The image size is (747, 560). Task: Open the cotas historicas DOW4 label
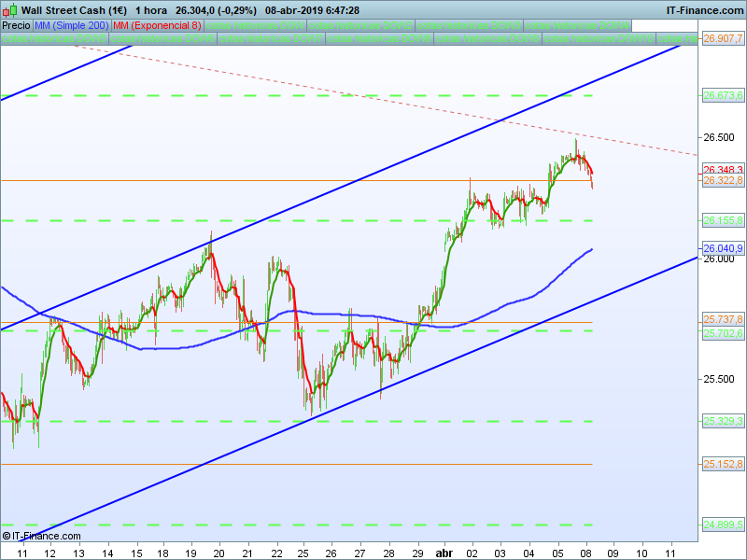coord(577,25)
